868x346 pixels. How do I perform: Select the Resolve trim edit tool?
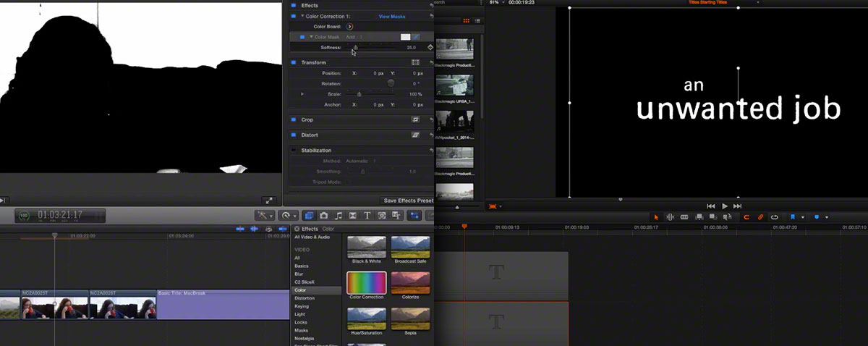[x=670, y=217]
